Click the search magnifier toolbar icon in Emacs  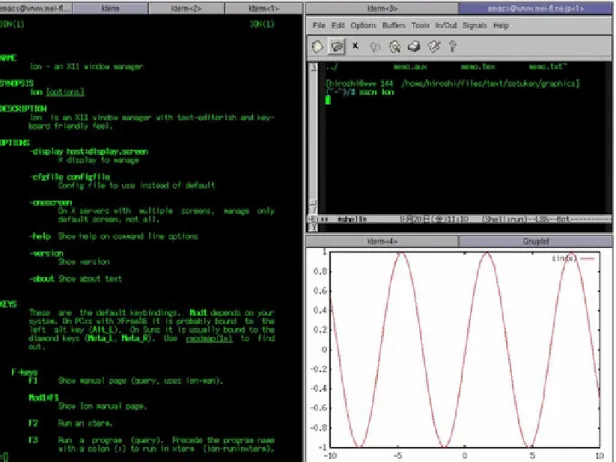pyautogui.click(x=394, y=47)
